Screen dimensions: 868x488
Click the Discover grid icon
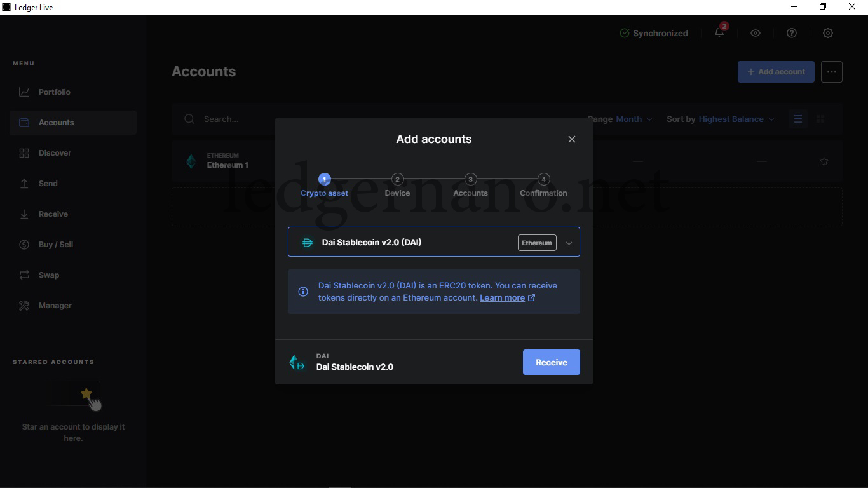pos(24,153)
